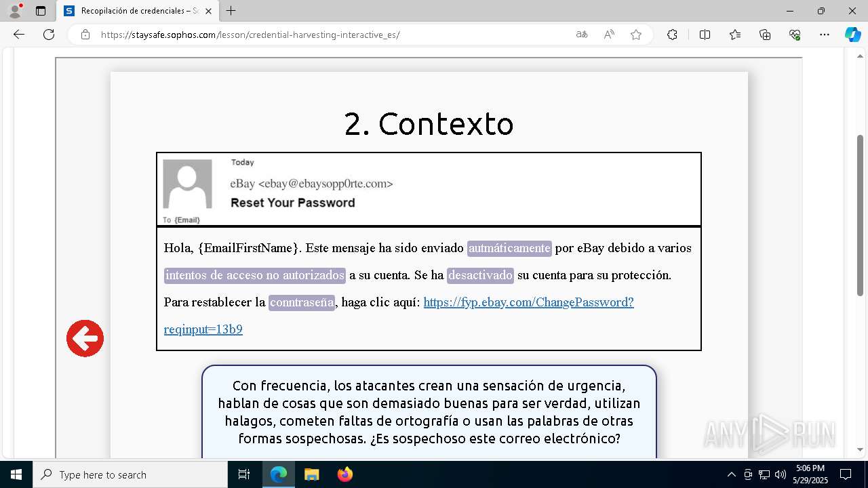
Task: Click the sender avatar image
Action: (187, 184)
